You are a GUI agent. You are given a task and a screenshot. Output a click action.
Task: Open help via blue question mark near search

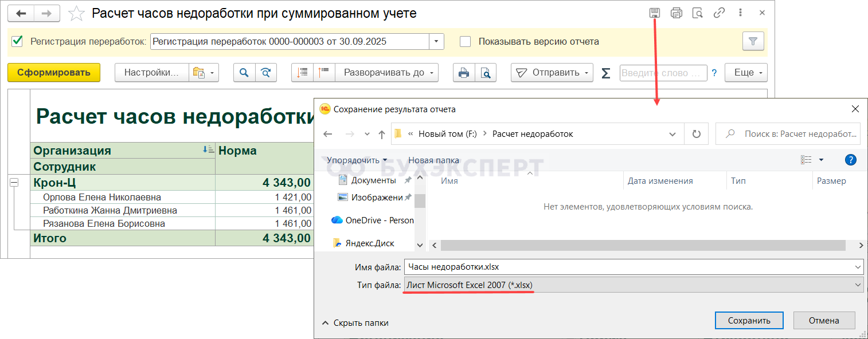[714, 73]
